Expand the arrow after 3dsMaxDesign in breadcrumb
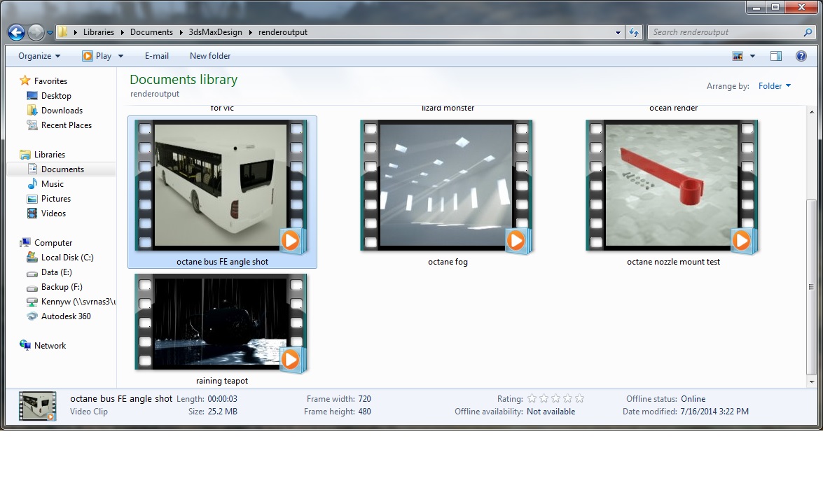 pos(250,32)
